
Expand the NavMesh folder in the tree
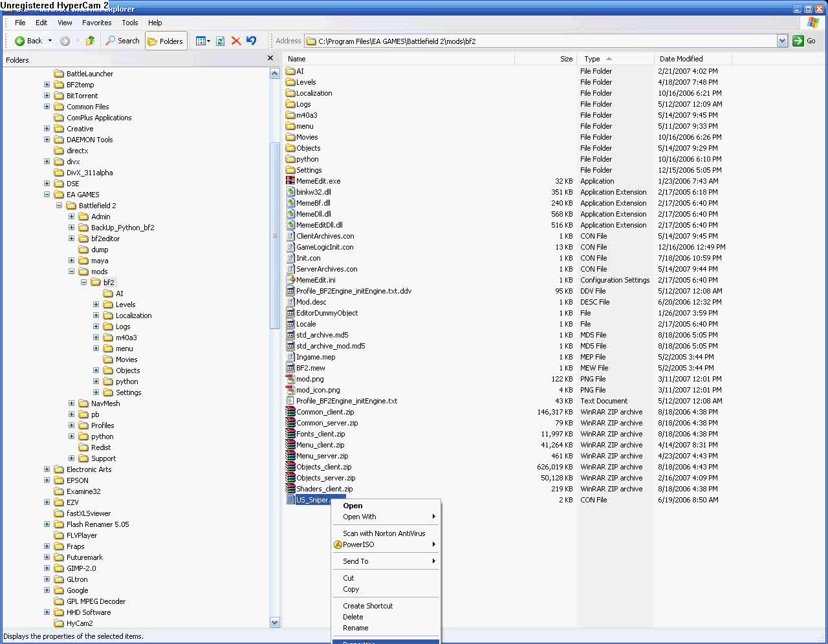pyautogui.click(x=71, y=403)
